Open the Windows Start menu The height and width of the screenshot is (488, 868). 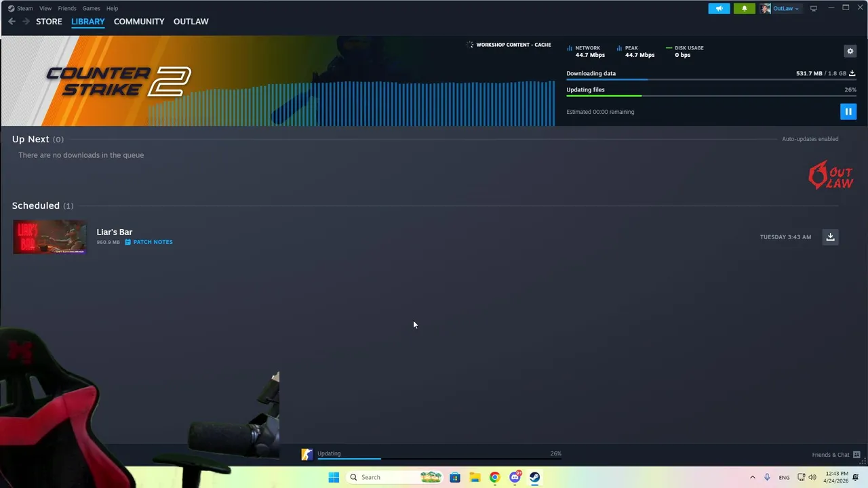[334, 477]
